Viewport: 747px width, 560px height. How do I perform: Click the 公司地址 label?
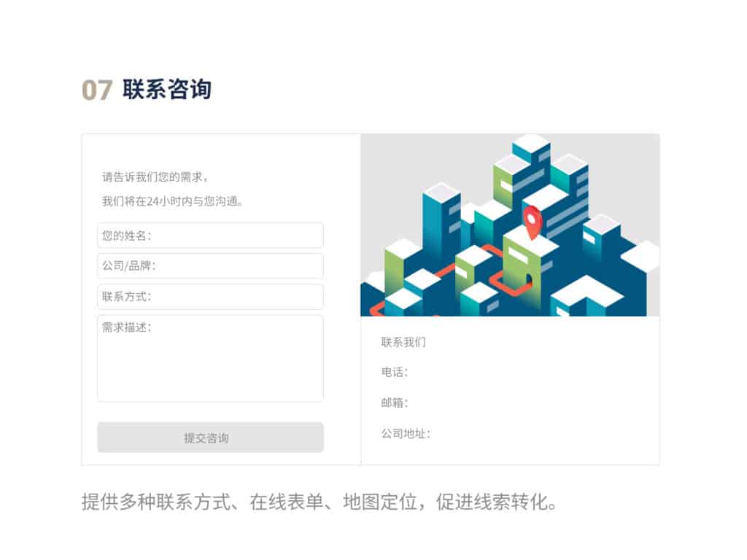(x=406, y=433)
